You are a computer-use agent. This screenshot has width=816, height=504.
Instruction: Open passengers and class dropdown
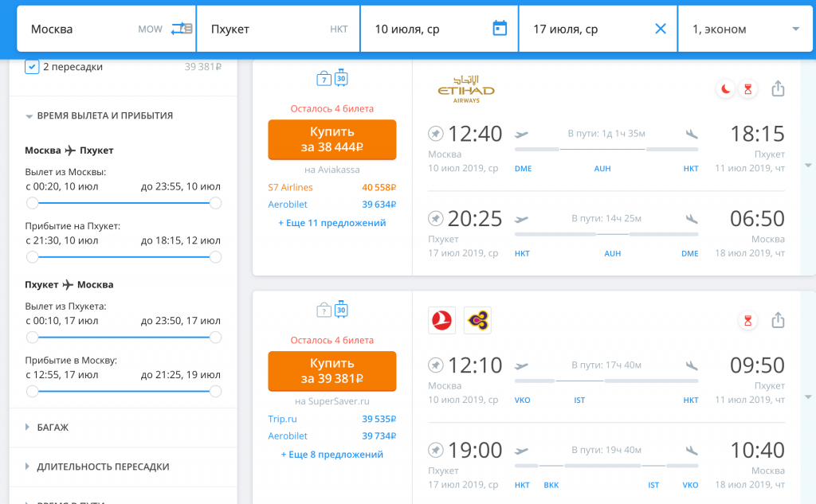click(745, 29)
